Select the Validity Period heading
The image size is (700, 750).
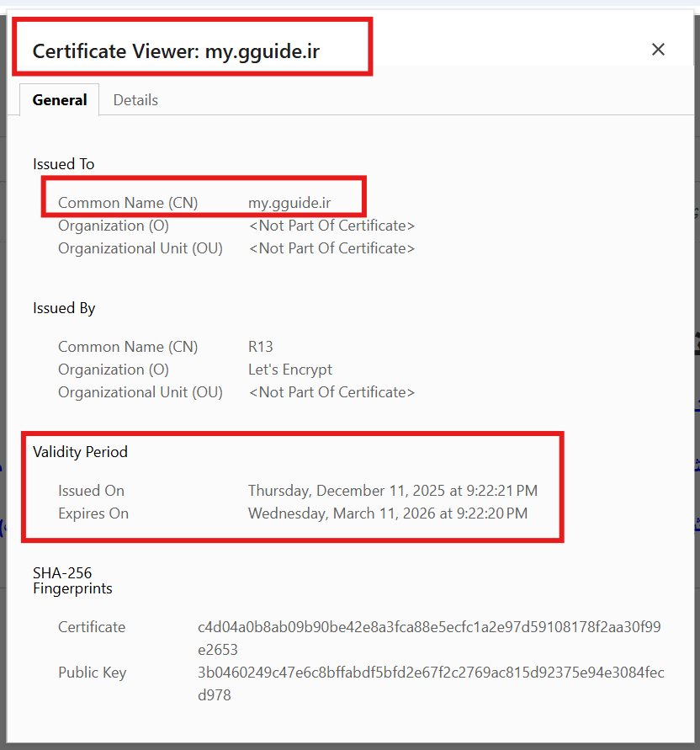click(80, 452)
